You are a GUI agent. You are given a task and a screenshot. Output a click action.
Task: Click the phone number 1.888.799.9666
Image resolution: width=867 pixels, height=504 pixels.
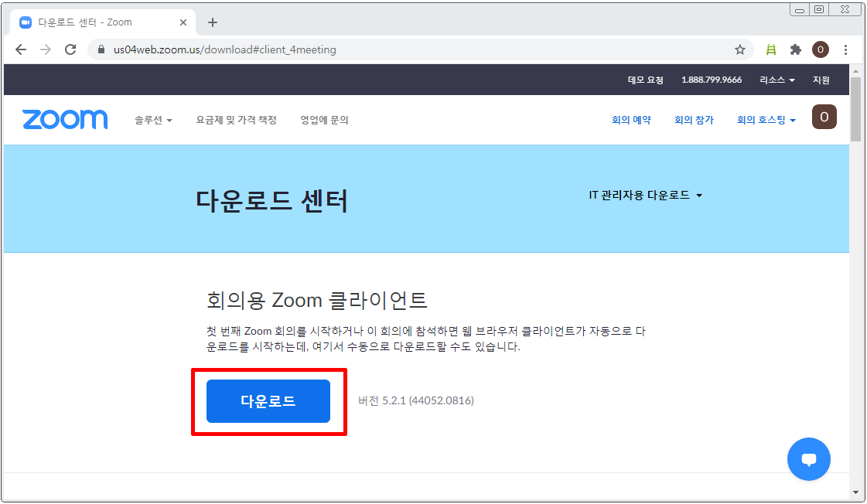tap(712, 80)
